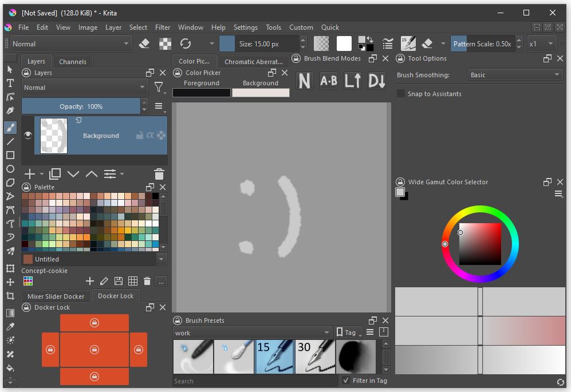The image size is (571, 392).
Task: Click the Normal blend mode N icon
Action: (x=305, y=81)
